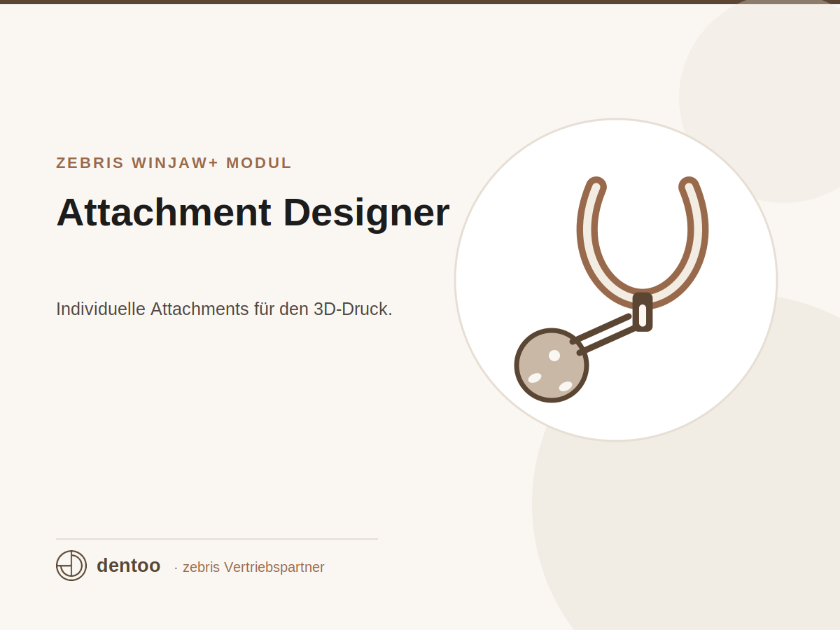Click the horseshoe-shaped bite fork illustration
Viewport: 840px width, 630px height.
coord(642,241)
